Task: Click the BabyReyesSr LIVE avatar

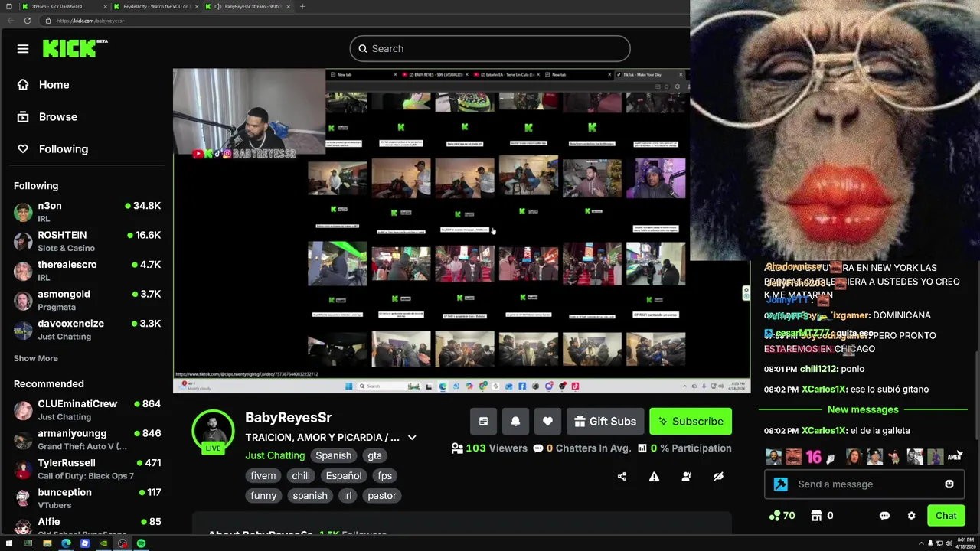Action: coord(213,431)
